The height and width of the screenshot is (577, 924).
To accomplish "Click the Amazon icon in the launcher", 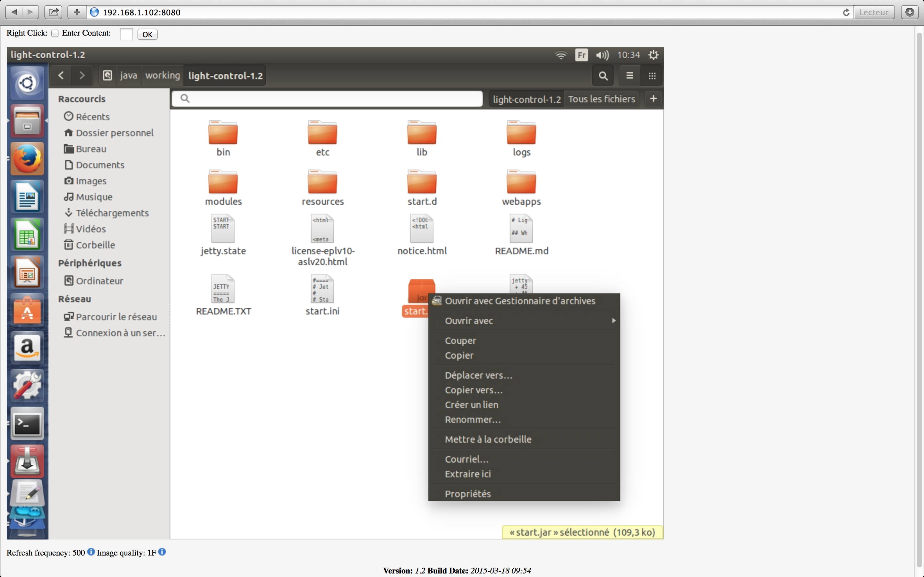I will (x=27, y=347).
